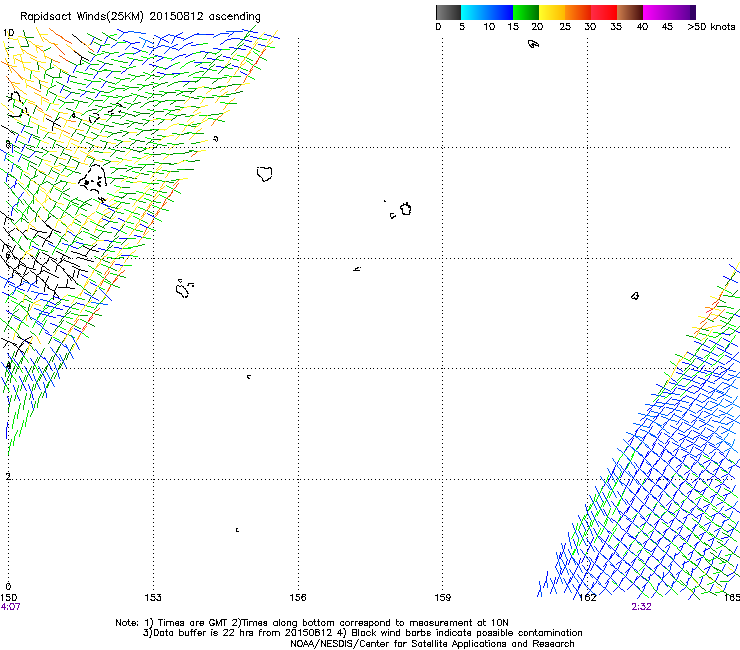Click the purple pass time '2:32'
The width and height of the screenshot is (740, 650).
pos(641,607)
